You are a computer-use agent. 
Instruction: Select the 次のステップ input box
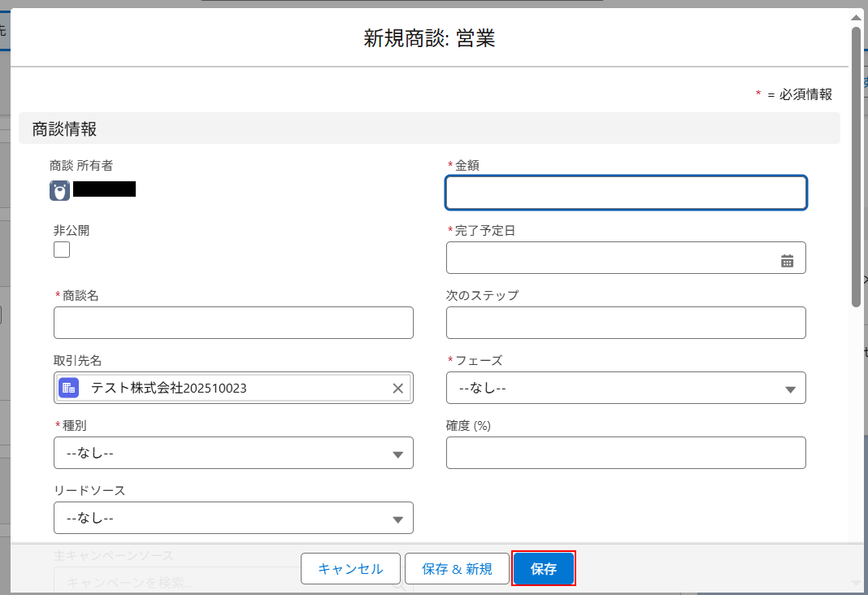(626, 323)
